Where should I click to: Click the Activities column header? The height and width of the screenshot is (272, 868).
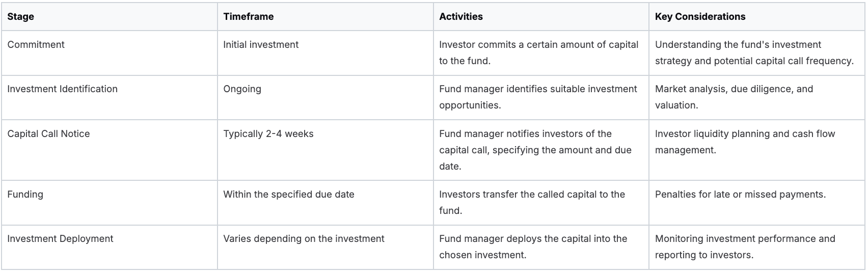[461, 17]
